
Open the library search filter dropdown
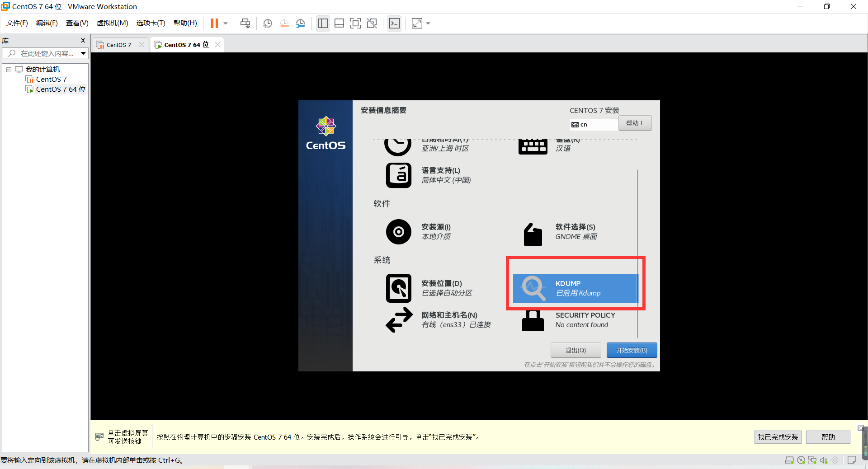coord(84,53)
